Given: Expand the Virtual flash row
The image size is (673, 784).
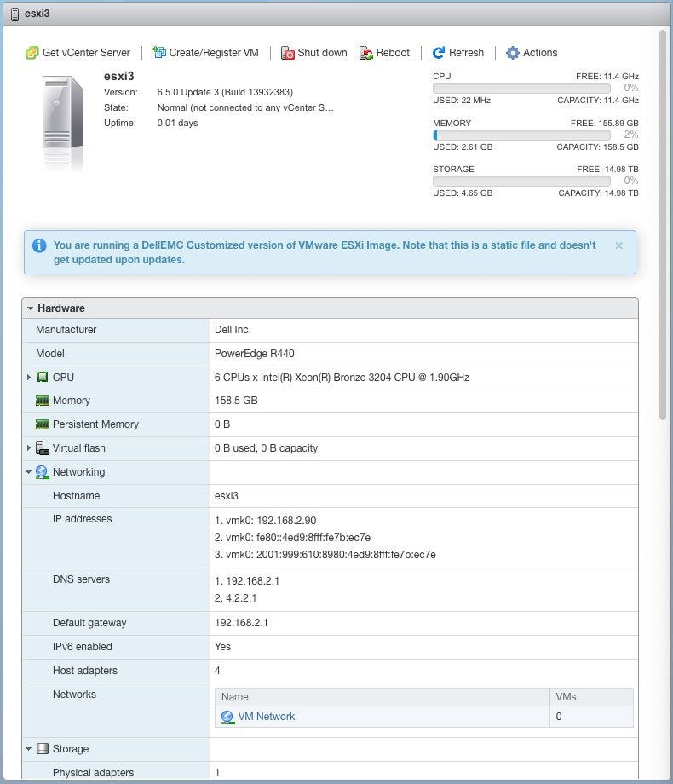Looking at the screenshot, I should tap(29, 447).
